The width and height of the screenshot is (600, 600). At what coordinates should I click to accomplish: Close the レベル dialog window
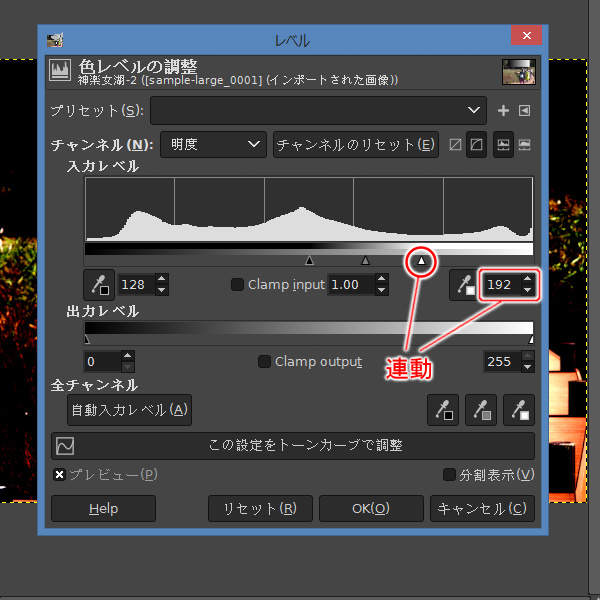(x=527, y=36)
